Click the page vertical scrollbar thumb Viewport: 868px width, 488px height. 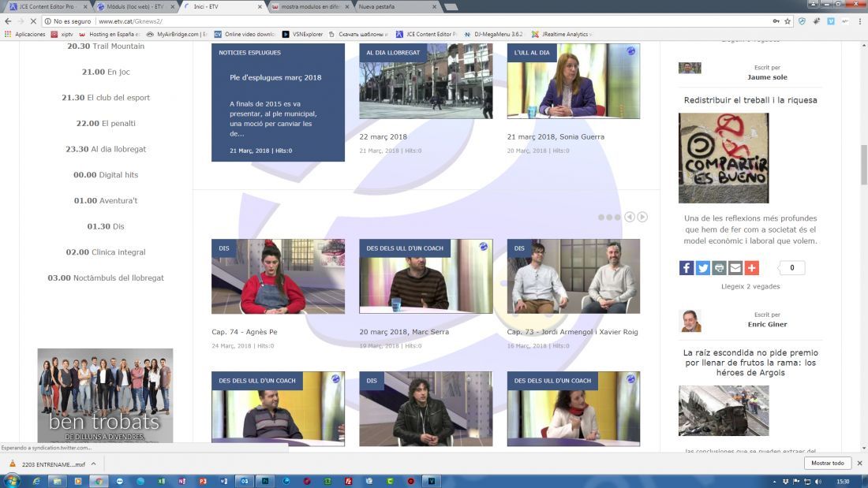[863, 164]
